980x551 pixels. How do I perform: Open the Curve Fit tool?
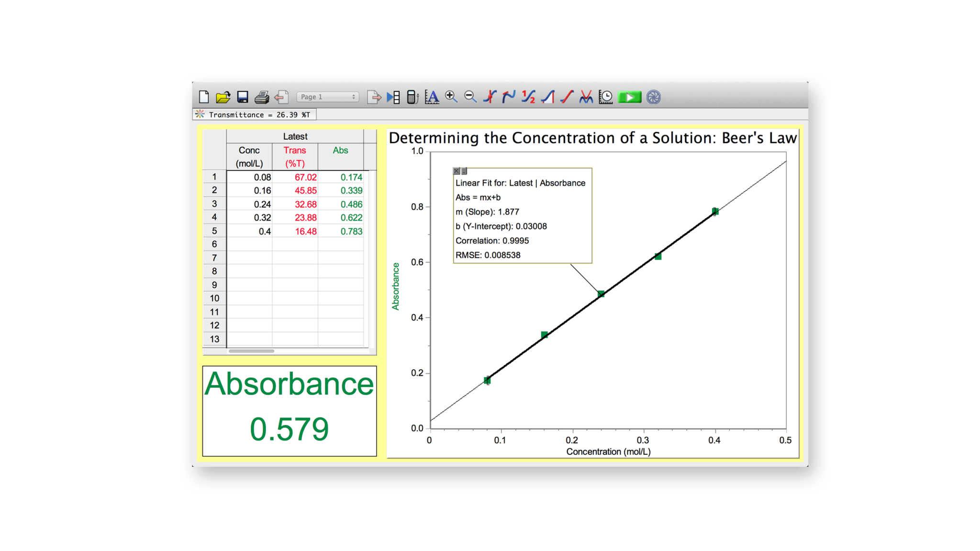[x=586, y=97]
